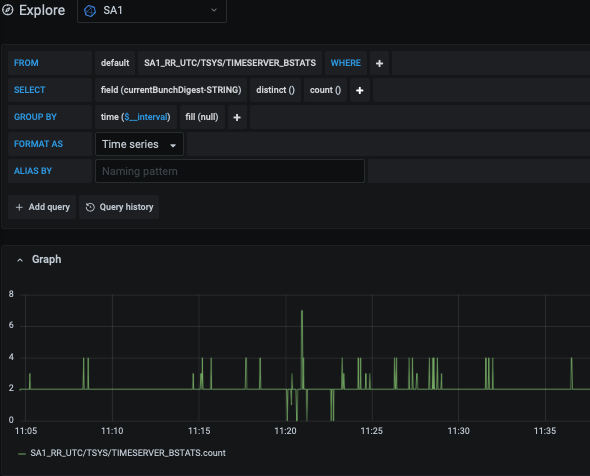Click the WHERE keyword label
The height and width of the screenshot is (476, 590).
(346, 63)
